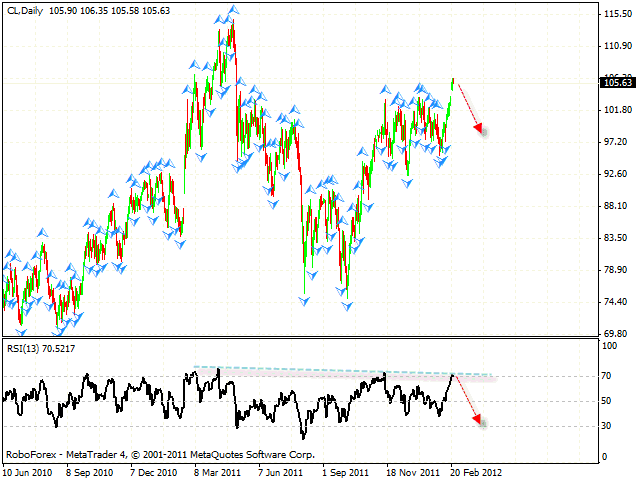Select the current price tag 105.63

[616, 83]
